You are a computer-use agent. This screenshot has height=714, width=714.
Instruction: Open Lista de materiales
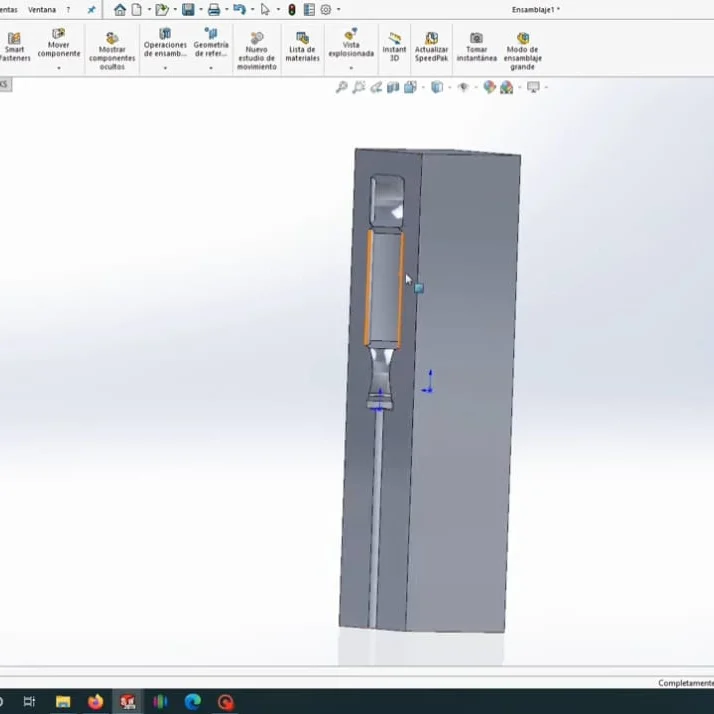pyautogui.click(x=302, y=46)
